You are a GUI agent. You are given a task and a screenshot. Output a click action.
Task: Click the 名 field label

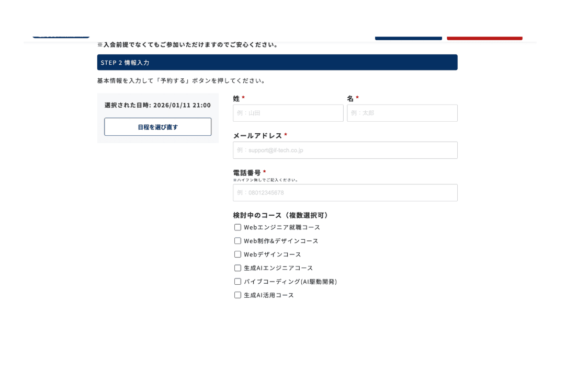pos(350,98)
